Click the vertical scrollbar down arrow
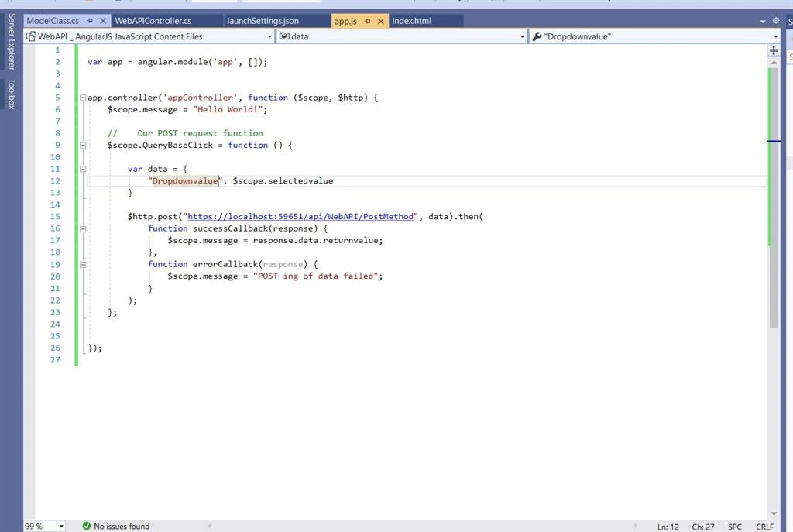 (x=774, y=513)
